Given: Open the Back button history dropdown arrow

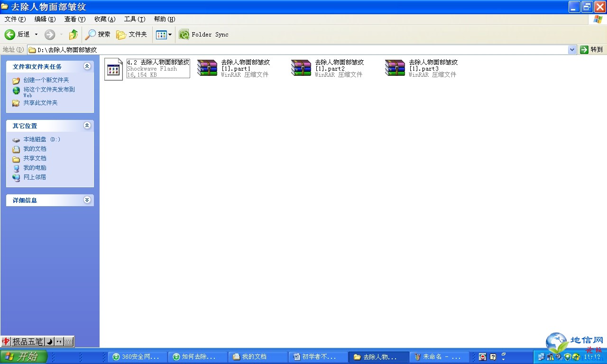Looking at the screenshot, I should (x=36, y=35).
